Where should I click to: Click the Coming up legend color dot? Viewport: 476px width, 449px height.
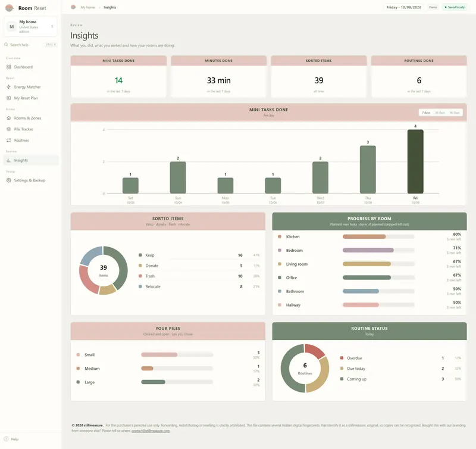[342, 379]
